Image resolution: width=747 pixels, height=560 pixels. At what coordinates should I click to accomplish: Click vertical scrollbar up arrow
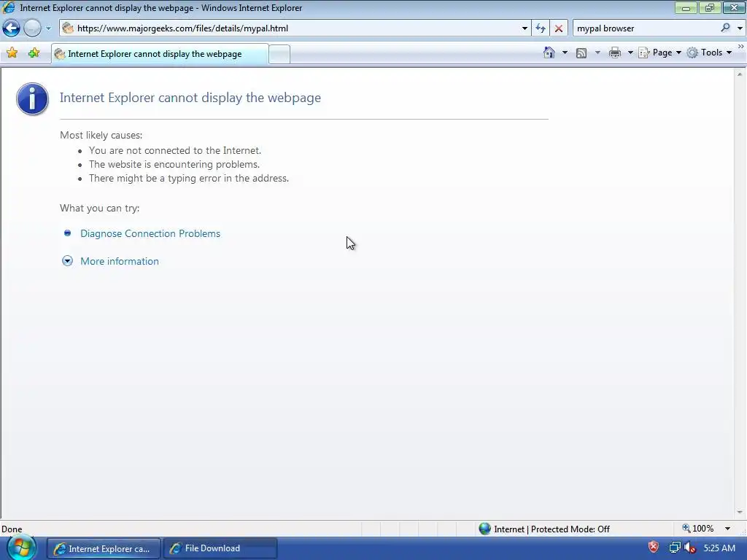tap(740, 74)
